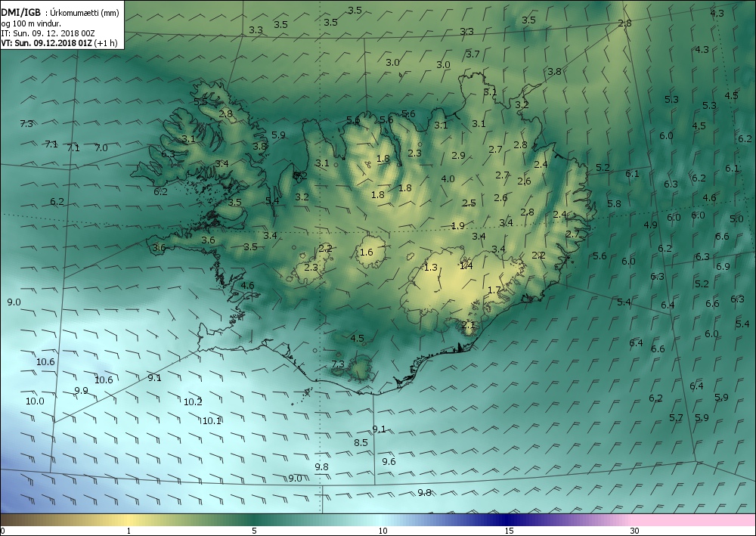The height and width of the screenshot is (536, 756).
Task: Click the 2.5 value in the interior
Action: pyautogui.click(x=469, y=203)
